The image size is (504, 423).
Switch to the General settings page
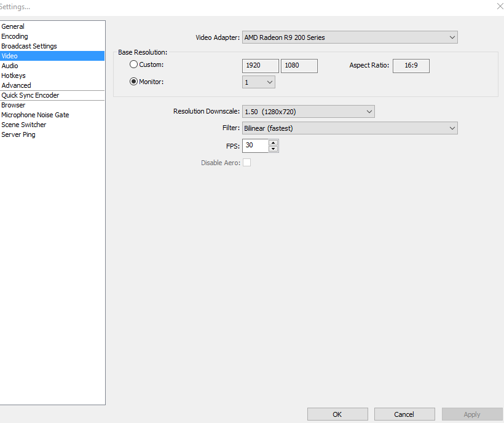coord(13,26)
